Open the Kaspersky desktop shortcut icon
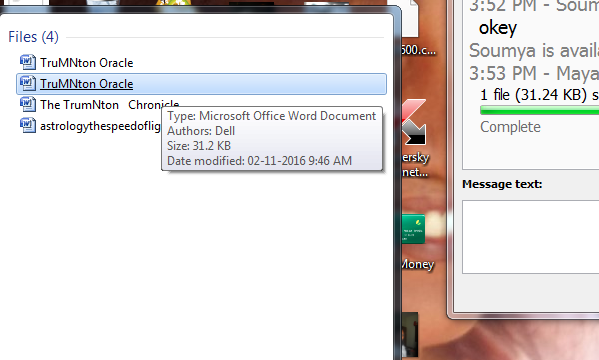Viewport: 599px width, 360px height. click(x=414, y=122)
